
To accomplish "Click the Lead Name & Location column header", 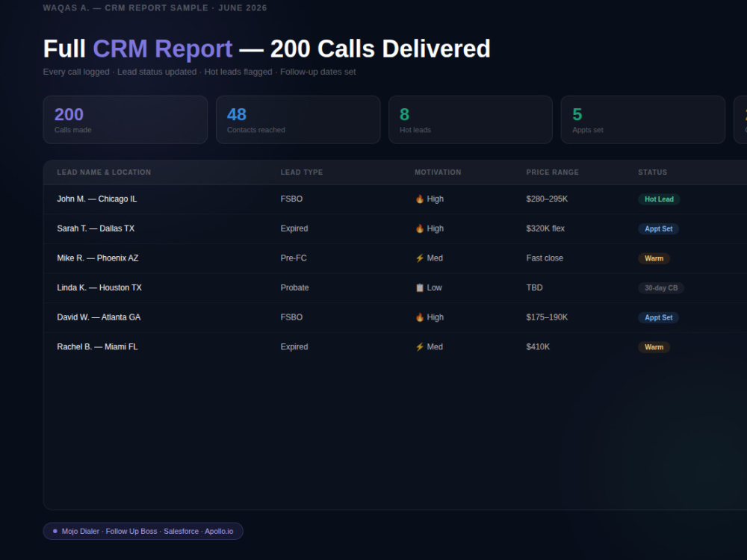I will click(104, 172).
